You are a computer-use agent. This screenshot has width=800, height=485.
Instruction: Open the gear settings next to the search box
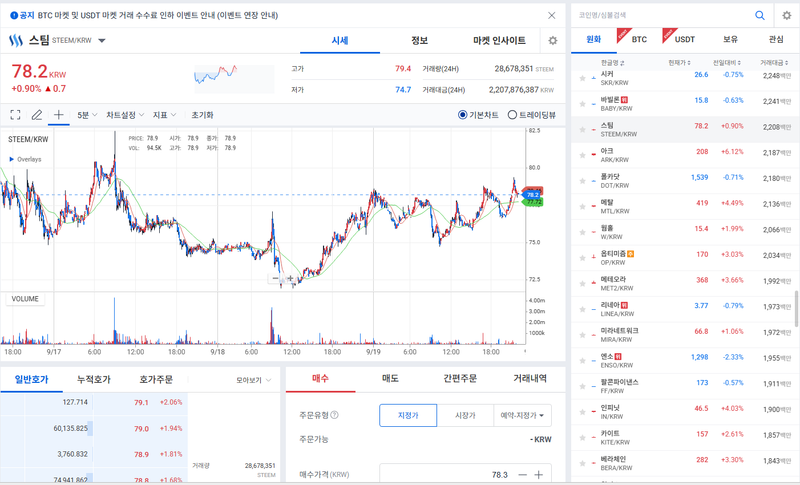pos(787,15)
